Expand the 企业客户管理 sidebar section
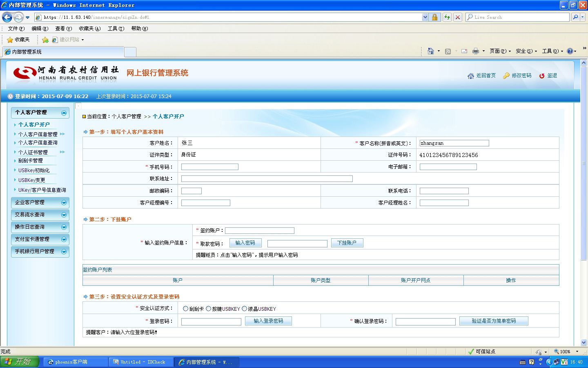 pyautogui.click(x=64, y=203)
